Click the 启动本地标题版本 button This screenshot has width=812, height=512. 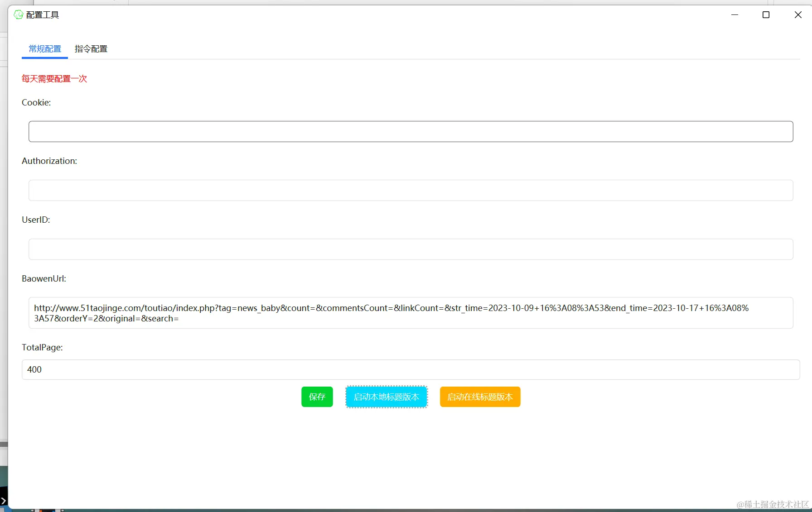(x=387, y=397)
